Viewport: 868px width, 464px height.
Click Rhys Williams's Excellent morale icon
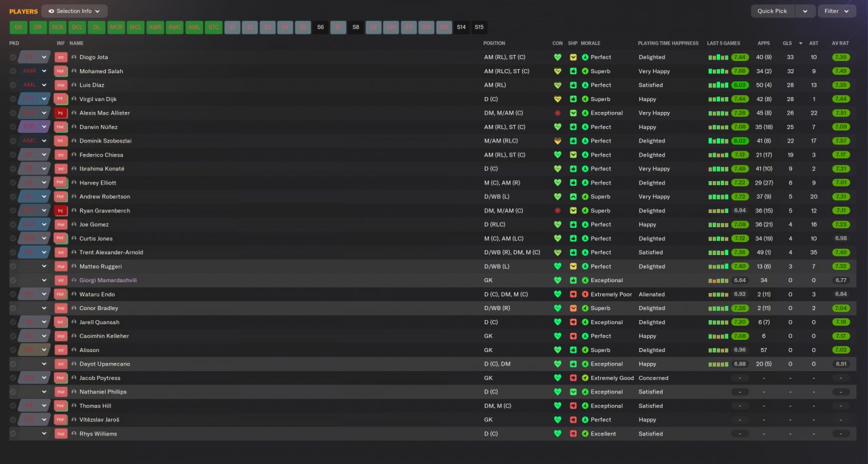(x=585, y=433)
